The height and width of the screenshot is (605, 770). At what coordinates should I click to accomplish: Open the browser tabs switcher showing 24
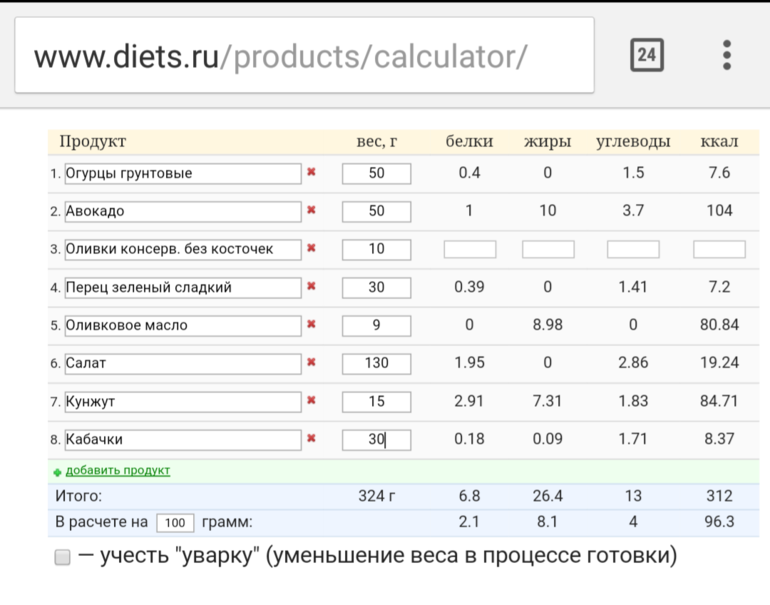tap(647, 55)
